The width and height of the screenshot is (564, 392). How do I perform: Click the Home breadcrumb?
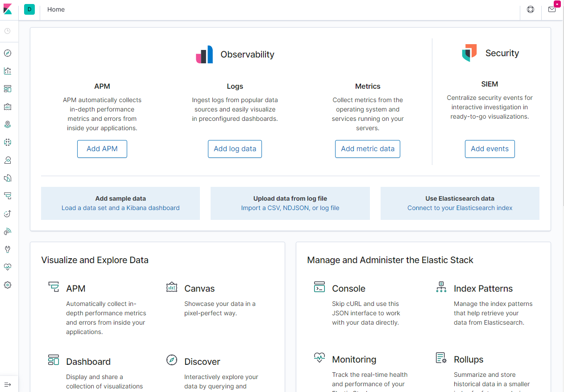click(x=56, y=9)
